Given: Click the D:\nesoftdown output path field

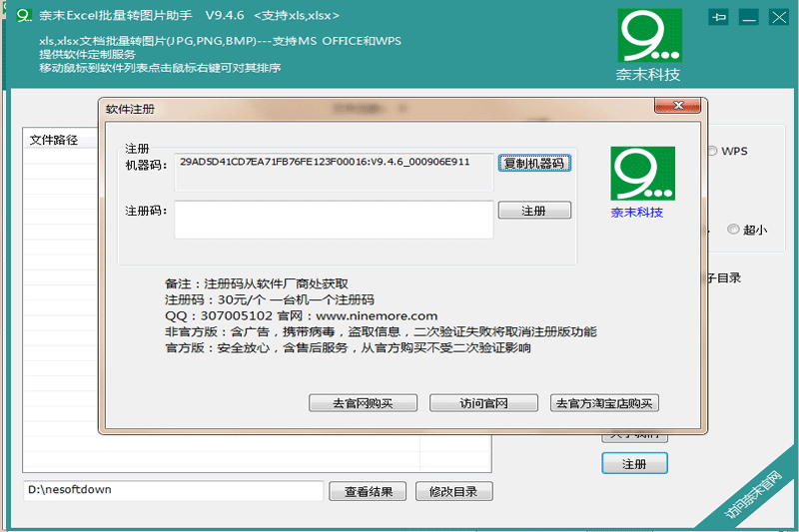Looking at the screenshot, I should coord(174,491).
